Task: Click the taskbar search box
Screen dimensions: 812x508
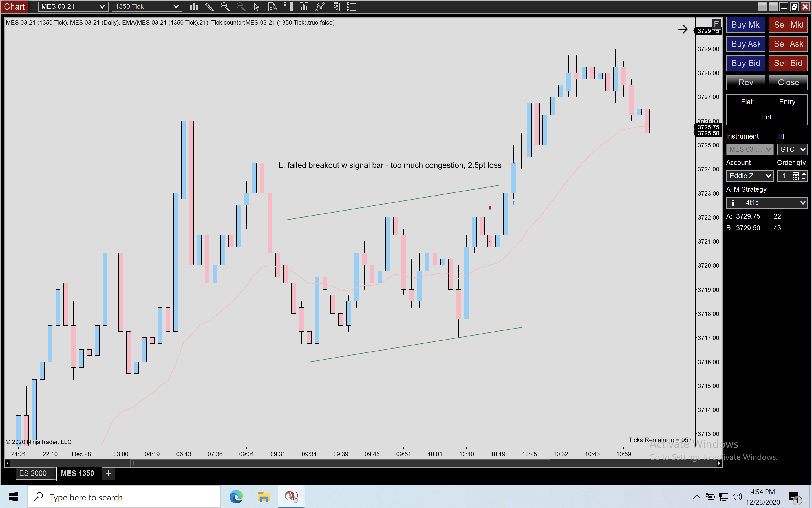Action: coord(124,497)
